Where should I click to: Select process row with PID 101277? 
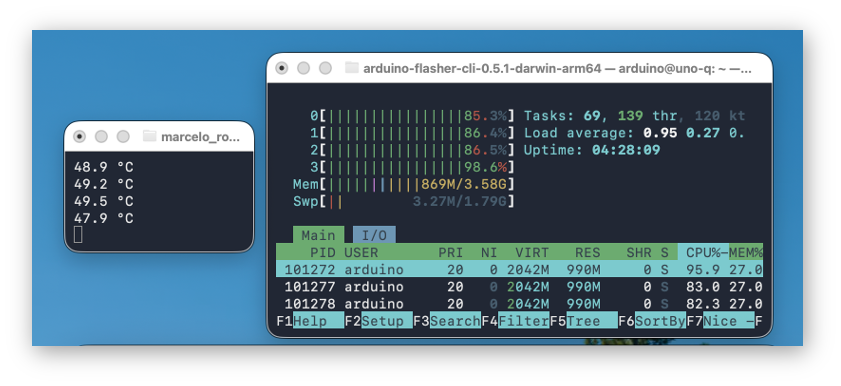(519, 286)
